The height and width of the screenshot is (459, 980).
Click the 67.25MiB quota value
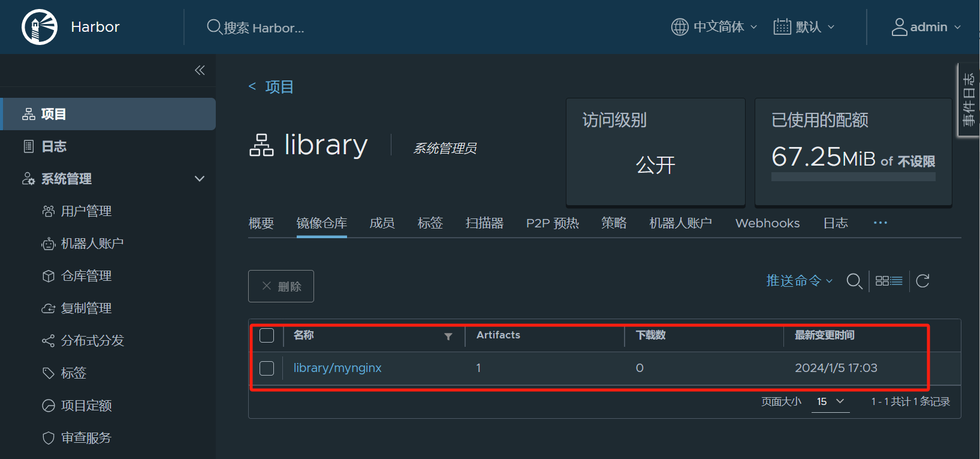click(824, 157)
